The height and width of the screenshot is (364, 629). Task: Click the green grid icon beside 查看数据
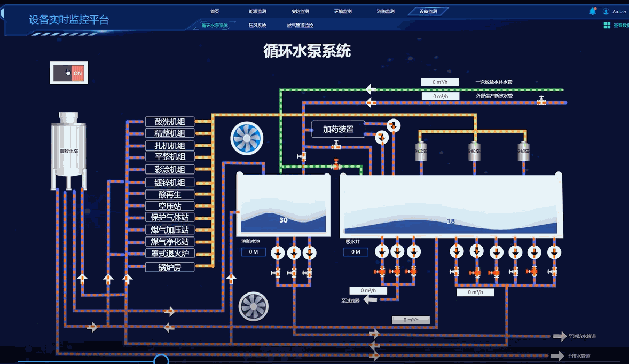click(x=607, y=25)
